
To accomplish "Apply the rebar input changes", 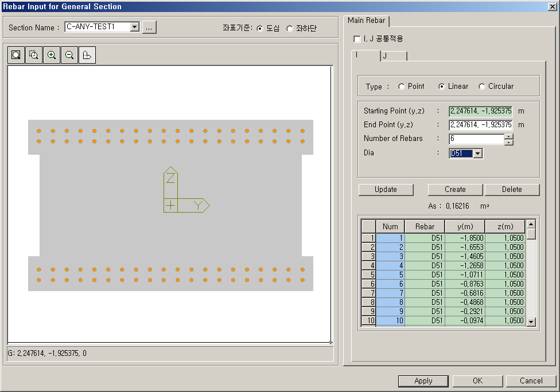I will 423,381.
